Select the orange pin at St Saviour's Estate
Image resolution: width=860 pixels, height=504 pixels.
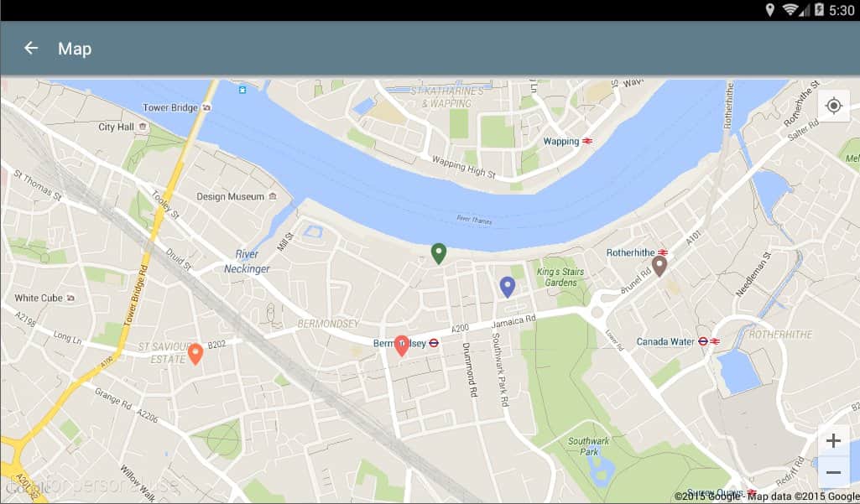pos(195,354)
